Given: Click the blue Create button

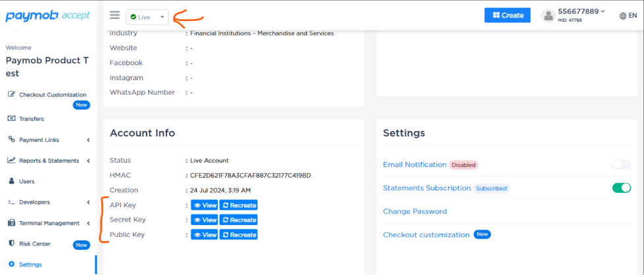Looking at the screenshot, I should pos(507,15).
